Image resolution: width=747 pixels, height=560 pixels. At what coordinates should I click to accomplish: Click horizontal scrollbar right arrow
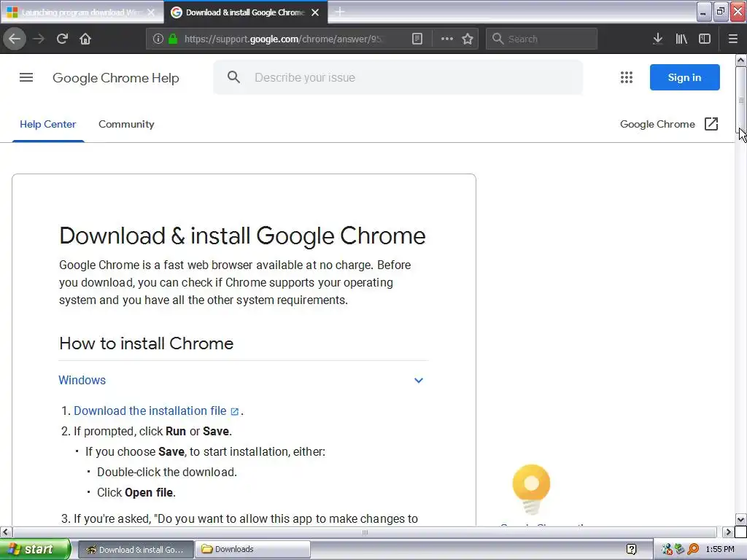pyautogui.click(x=728, y=532)
